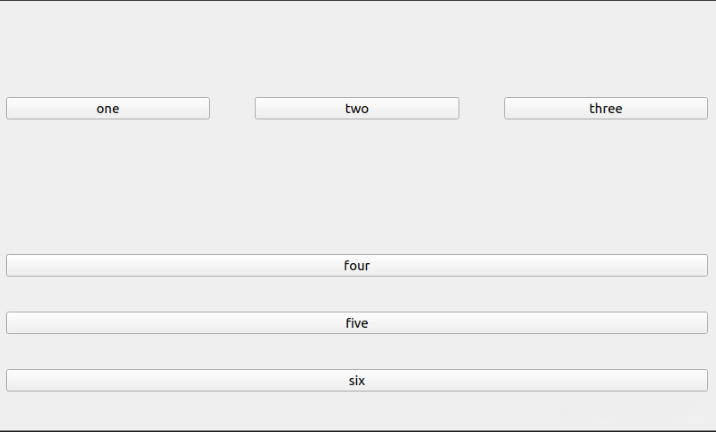Trigger the first button in top row
The height and width of the screenshot is (432, 716).
[108, 108]
